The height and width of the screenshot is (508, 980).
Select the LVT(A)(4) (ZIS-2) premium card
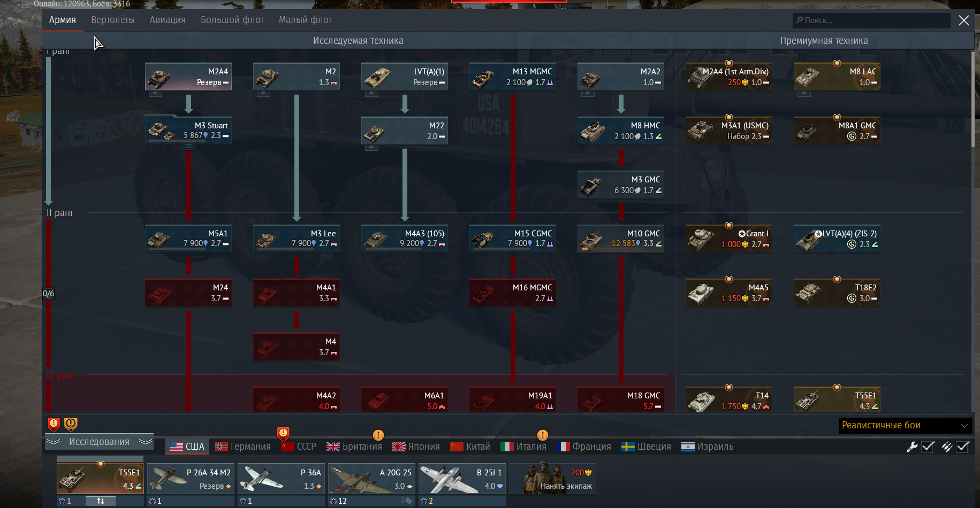[837, 238]
